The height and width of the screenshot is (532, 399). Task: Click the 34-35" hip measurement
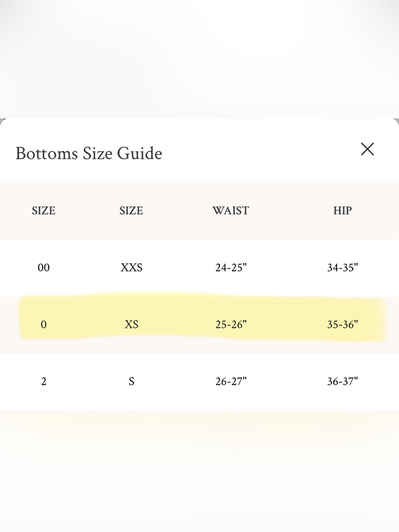pos(342,268)
